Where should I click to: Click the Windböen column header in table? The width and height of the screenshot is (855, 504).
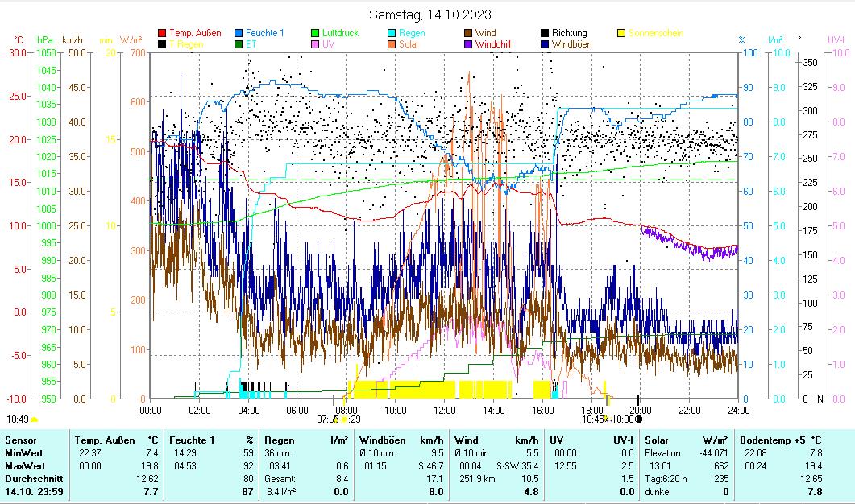point(382,440)
